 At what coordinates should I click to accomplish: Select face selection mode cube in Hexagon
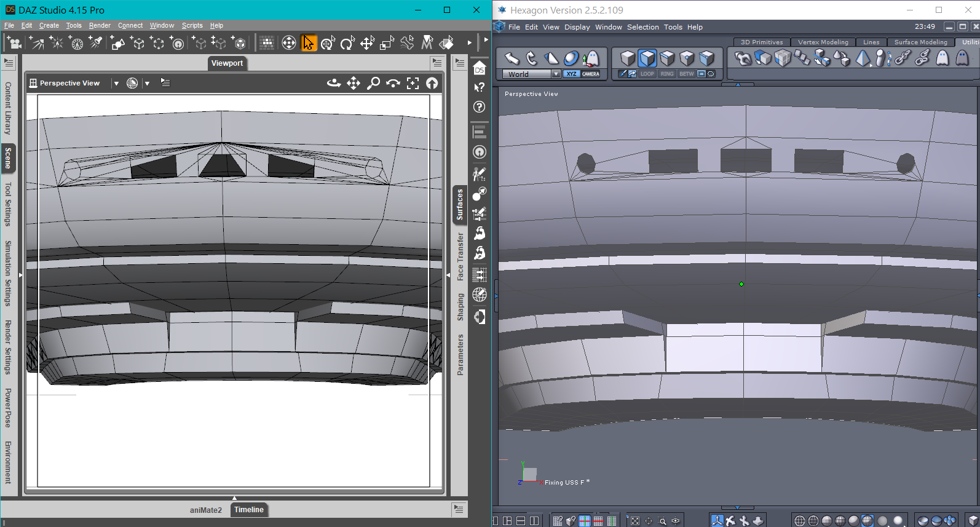click(x=647, y=58)
